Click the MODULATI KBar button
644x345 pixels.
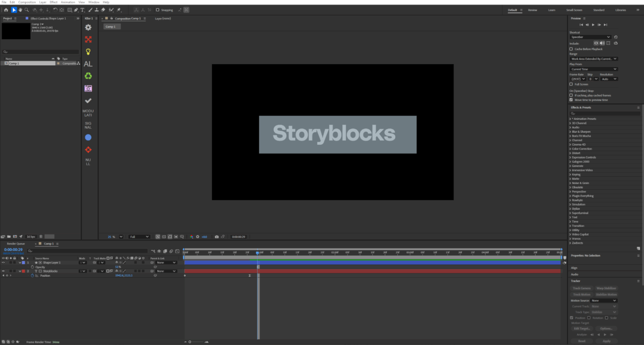click(88, 113)
